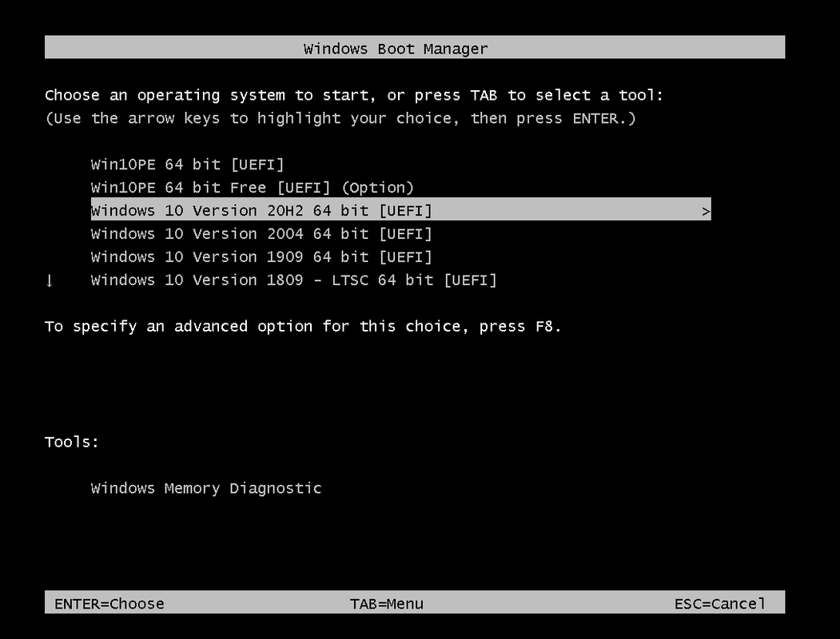Viewport: 840px width, 639px height.
Task: Choose Windows 10 Version 1809 LTSC entry
Action: click(x=293, y=280)
